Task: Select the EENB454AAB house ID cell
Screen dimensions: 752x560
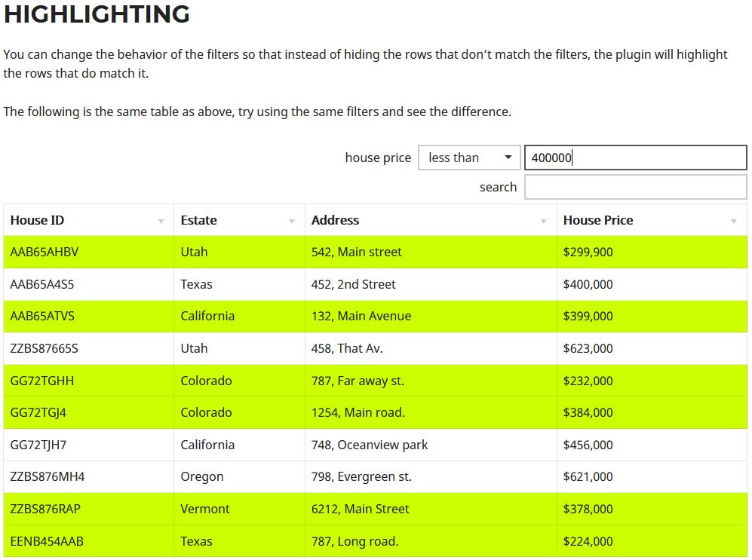Action: [x=47, y=541]
